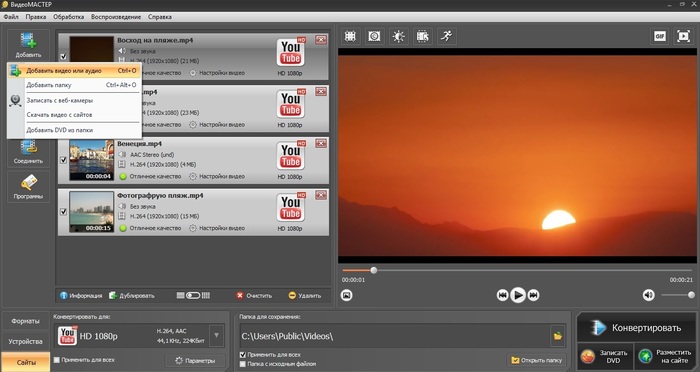Open the effects tool icon above preview
Viewport: 700px width, 372px height.
374,36
